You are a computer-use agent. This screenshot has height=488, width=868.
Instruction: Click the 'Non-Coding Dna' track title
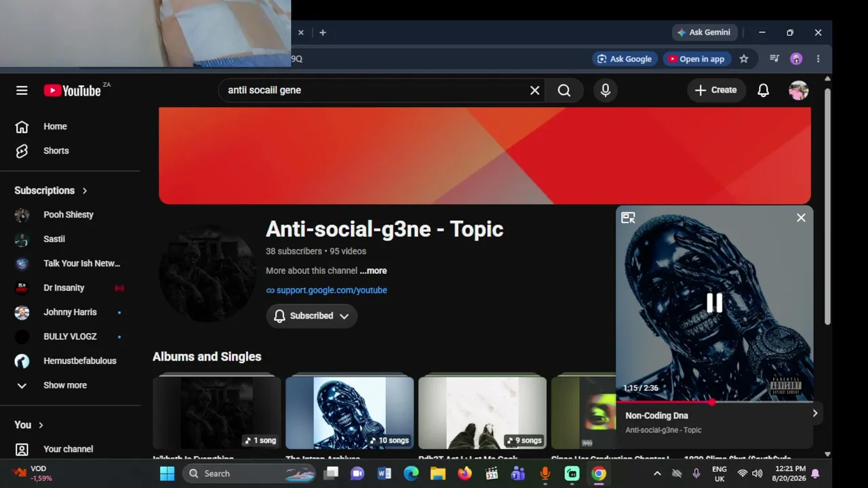tap(656, 415)
